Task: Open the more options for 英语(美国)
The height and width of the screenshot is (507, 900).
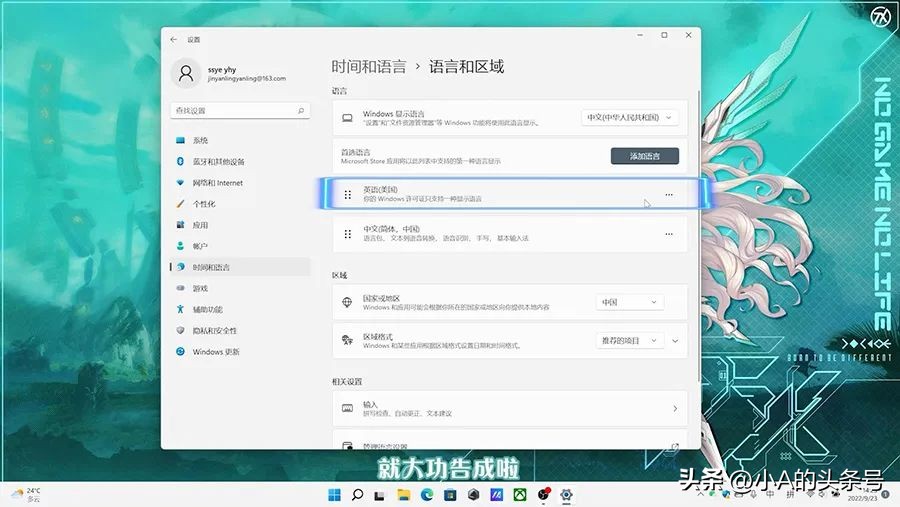Action: click(x=669, y=195)
